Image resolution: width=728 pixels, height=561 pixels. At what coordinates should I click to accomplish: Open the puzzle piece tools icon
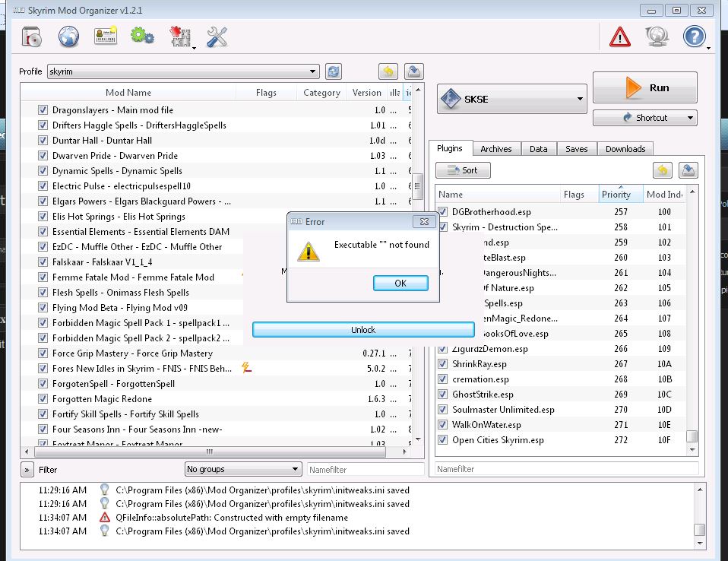(x=179, y=36)
